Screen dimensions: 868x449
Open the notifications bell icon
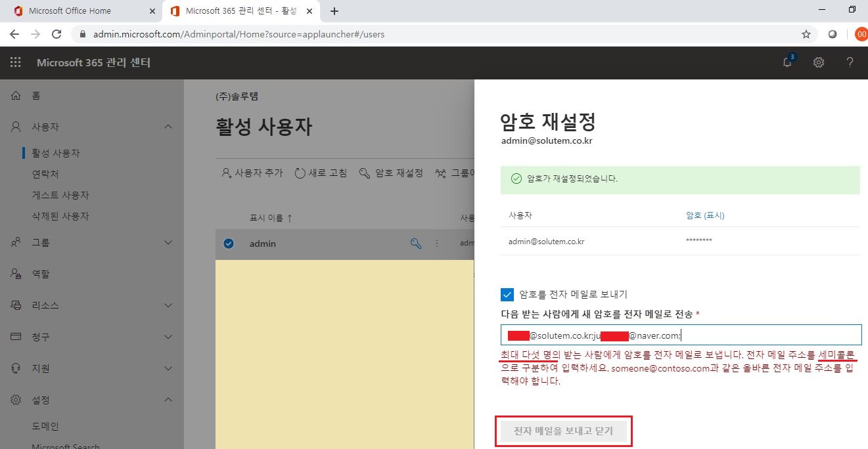tap(787, 62)
